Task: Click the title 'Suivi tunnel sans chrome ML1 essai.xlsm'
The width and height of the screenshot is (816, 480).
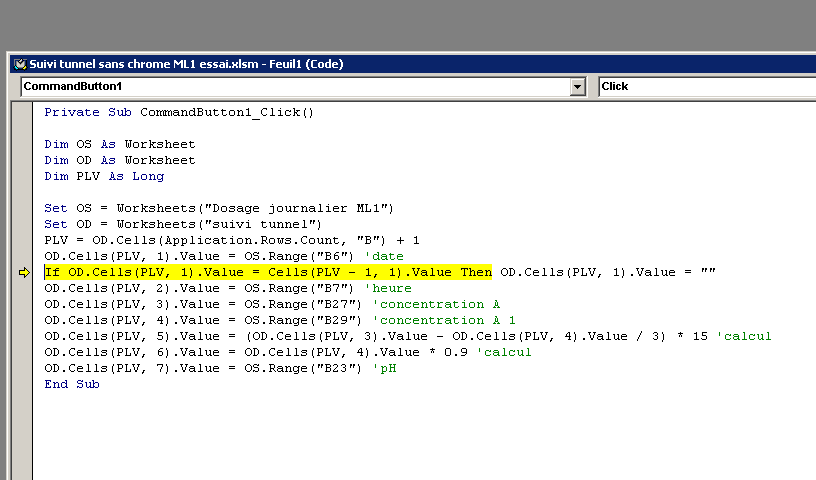Action: click(x=144, y=64)
